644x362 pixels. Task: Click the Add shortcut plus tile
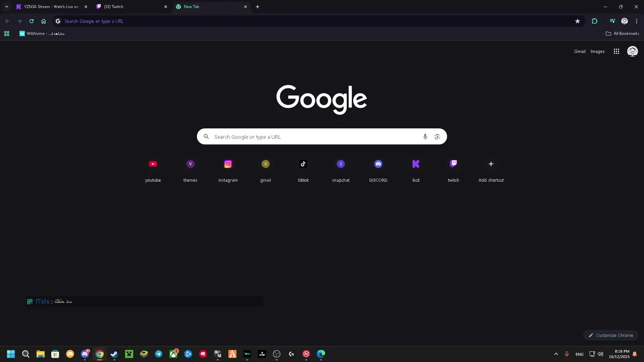tap(491, 170)
